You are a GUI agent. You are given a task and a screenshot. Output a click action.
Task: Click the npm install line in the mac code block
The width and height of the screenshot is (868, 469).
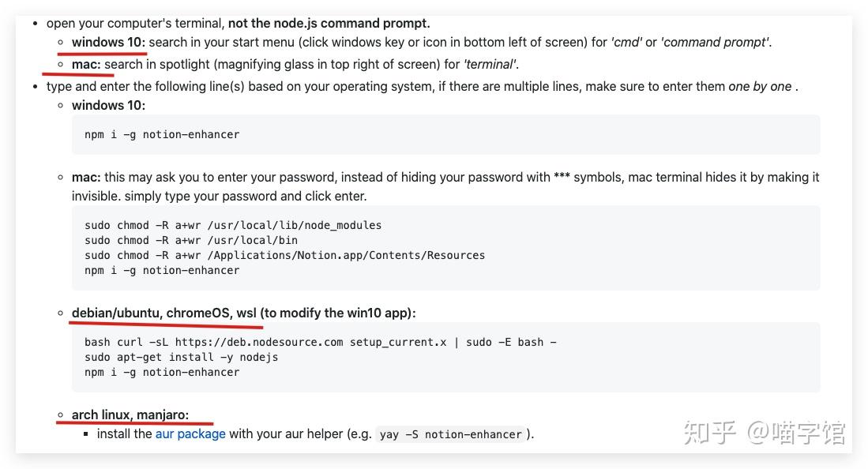162,270
